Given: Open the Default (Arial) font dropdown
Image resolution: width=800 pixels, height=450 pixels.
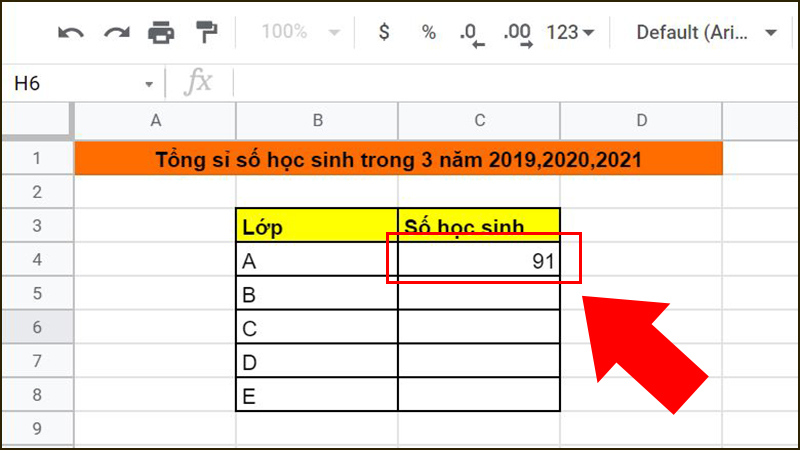Looking at the screenshot, I should pyautogui.click(x=706, y=33).
